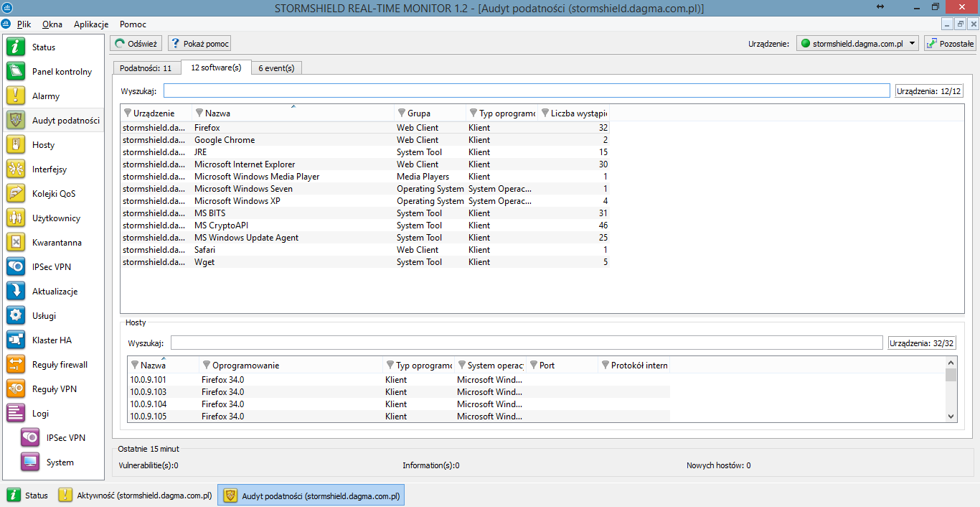The image size is (980, 507).
Task: Open Klaster HA sidebar icon
Action: (x=16, y=340)
